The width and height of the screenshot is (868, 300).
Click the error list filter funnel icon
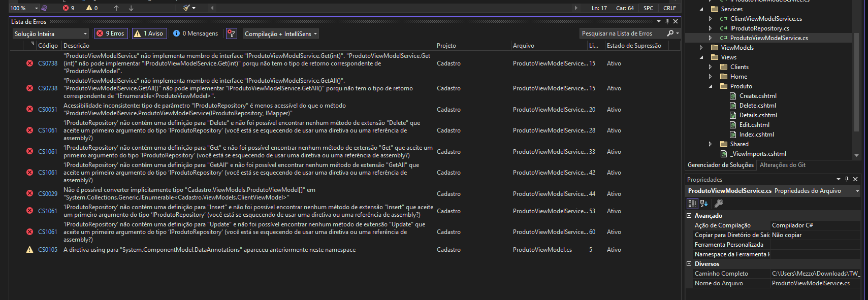(232, 34)
